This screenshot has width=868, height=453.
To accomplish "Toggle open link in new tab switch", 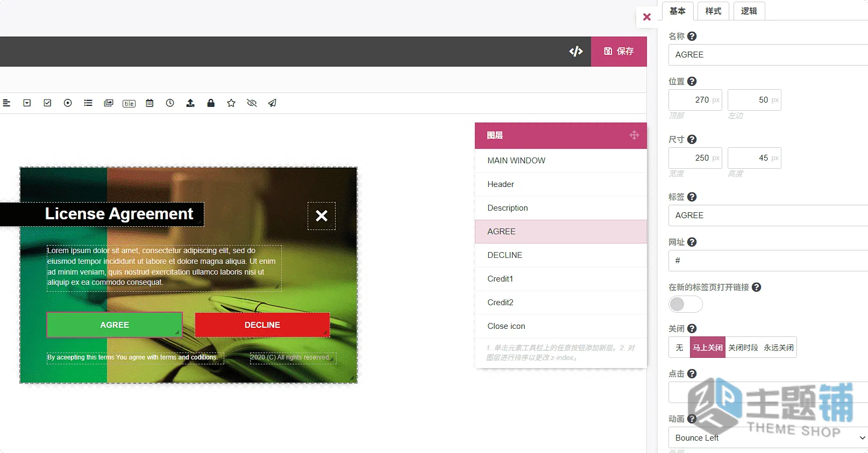I will click(686, 304).
